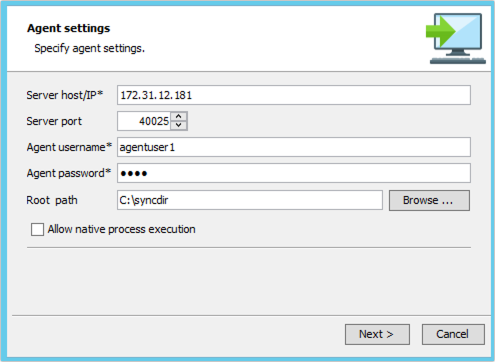Cancel the agent setup wizard
This screenshot has height=362, width=495.
[453, 334]
